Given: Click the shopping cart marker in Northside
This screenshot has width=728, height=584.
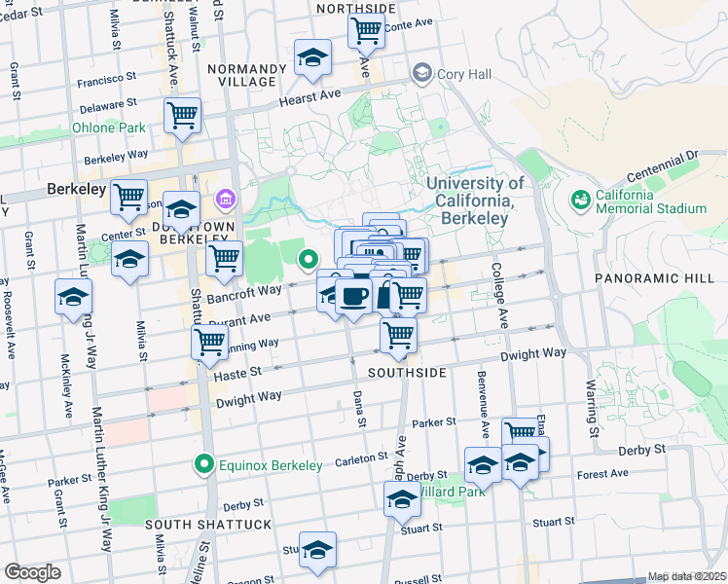Looking at the screenshot, I should point(366,30).
